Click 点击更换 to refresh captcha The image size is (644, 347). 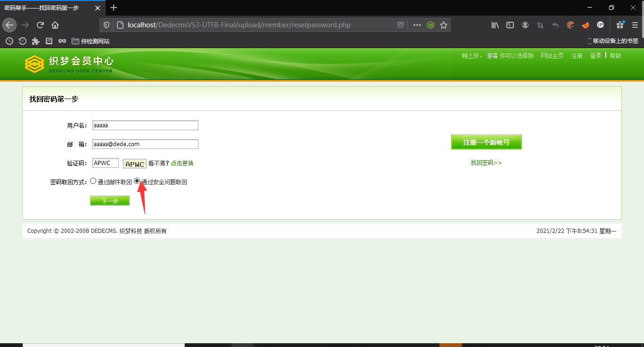click(x=182, y=163)
